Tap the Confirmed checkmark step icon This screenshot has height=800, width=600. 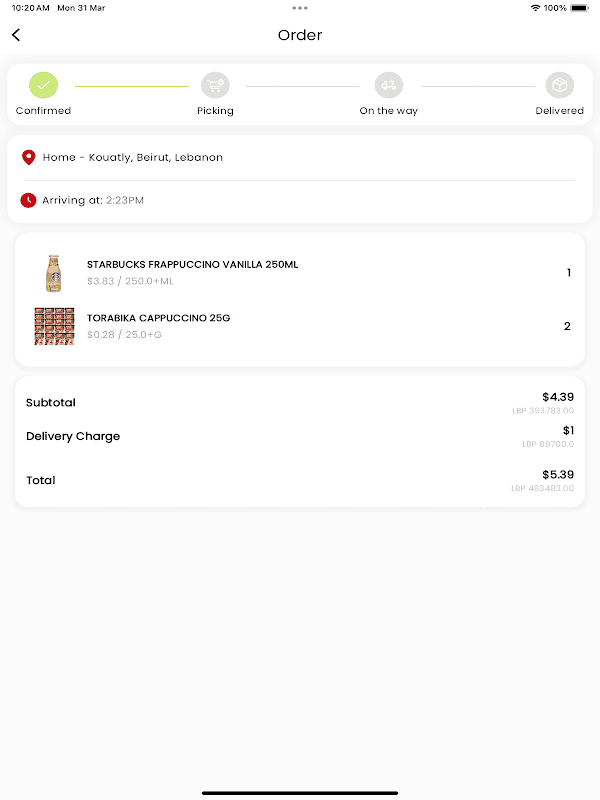pos(43,85)
